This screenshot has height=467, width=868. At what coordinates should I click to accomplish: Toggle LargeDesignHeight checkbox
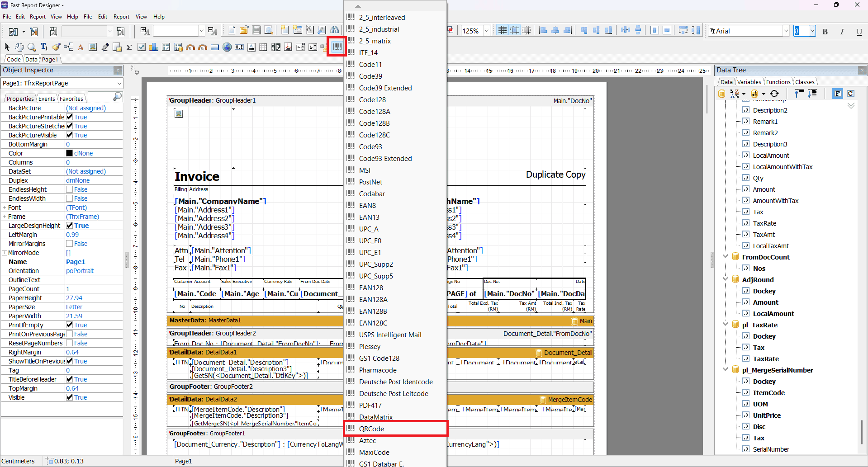pyautogui.click(x=69, y=226)
